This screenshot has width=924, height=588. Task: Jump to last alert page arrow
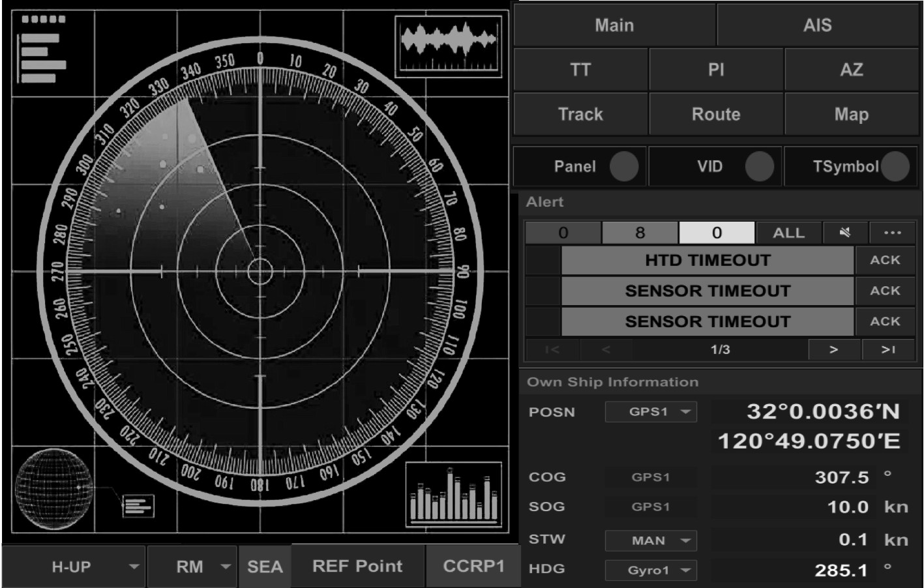tap(888, 349)
